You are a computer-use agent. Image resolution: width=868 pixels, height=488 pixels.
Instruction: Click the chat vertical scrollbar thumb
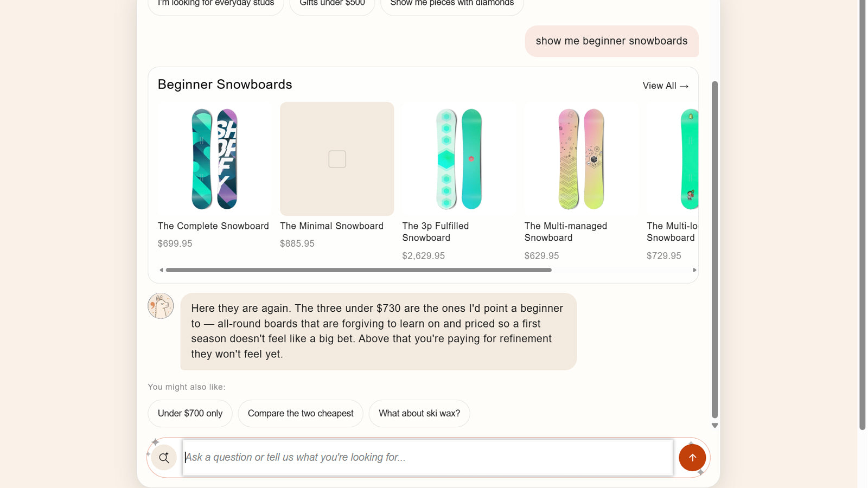714,249
